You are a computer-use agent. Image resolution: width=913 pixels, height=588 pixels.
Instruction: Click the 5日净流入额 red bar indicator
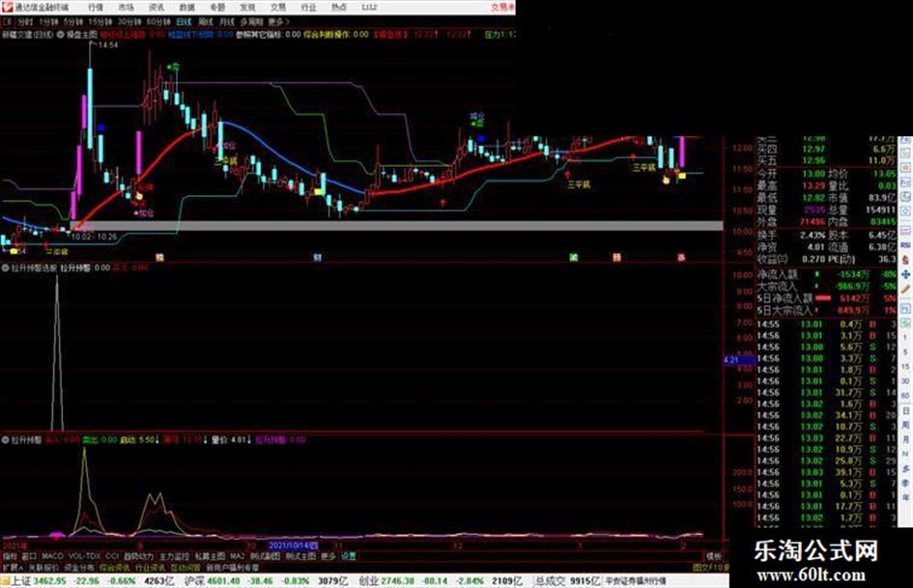coord(823,298)
